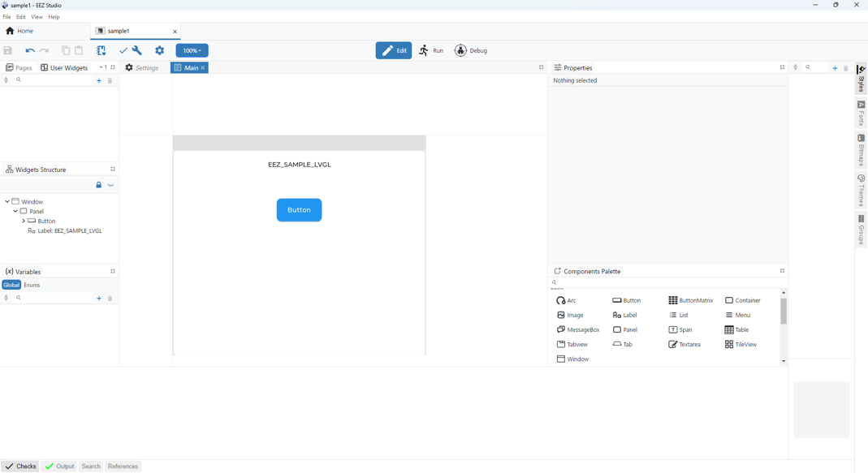Switch to Run mode
Viewport: 868px width, 473px height.
coord(431,50)
